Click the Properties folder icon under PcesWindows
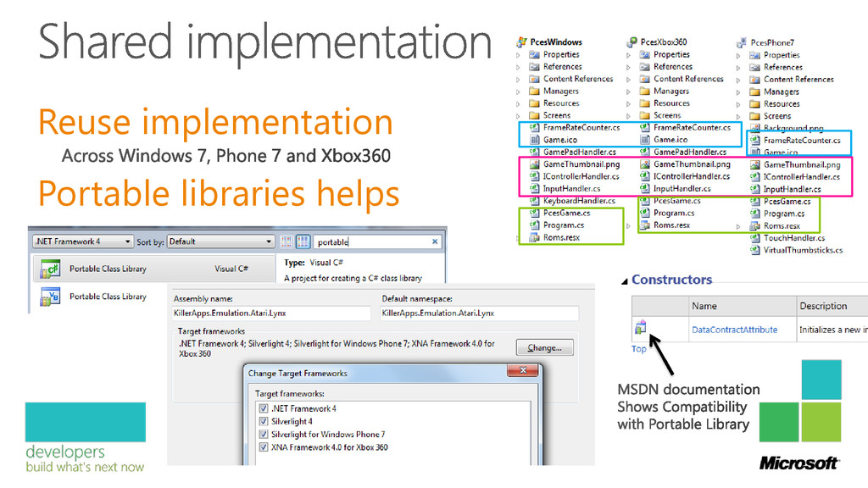868x488 pixels. point(534,54)
